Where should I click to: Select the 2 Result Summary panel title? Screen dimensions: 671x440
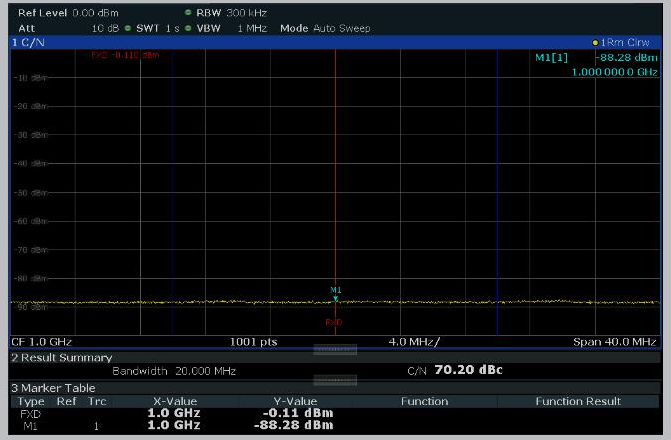coord(61,357)
